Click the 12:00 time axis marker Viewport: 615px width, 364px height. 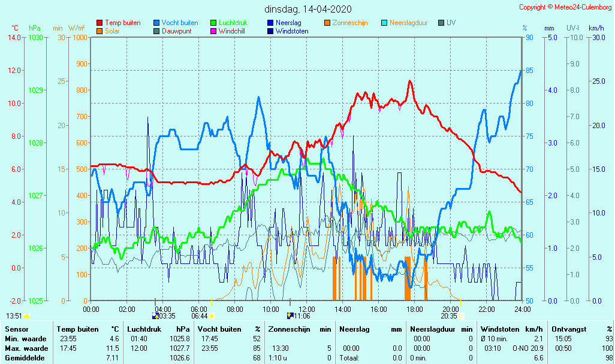click(x=307, y=309)
